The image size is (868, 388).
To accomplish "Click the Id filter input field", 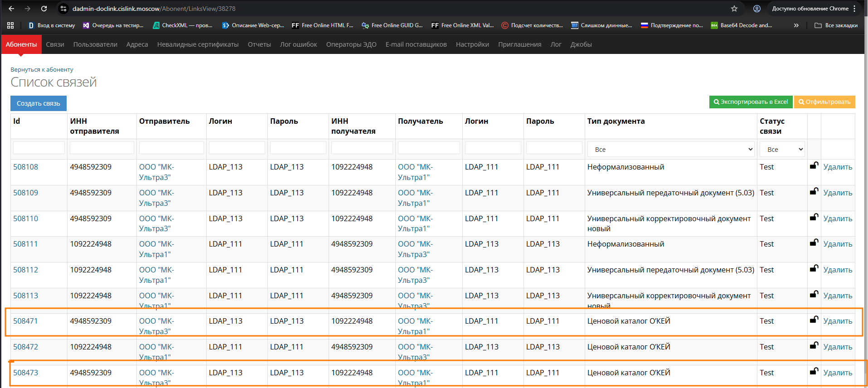I will click(x=39, y=148).
